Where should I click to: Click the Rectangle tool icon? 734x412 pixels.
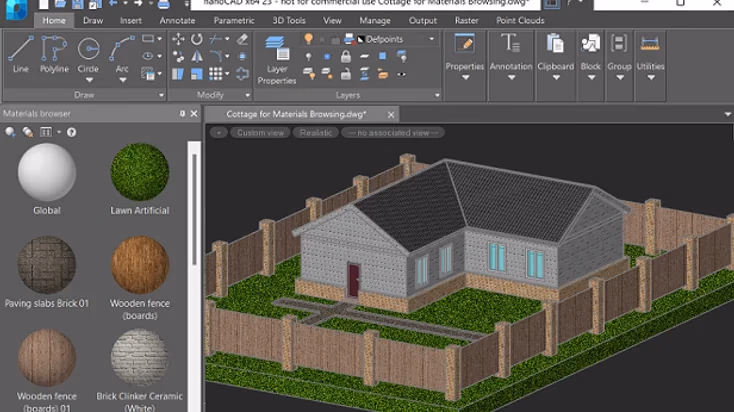tap(148, 39)
